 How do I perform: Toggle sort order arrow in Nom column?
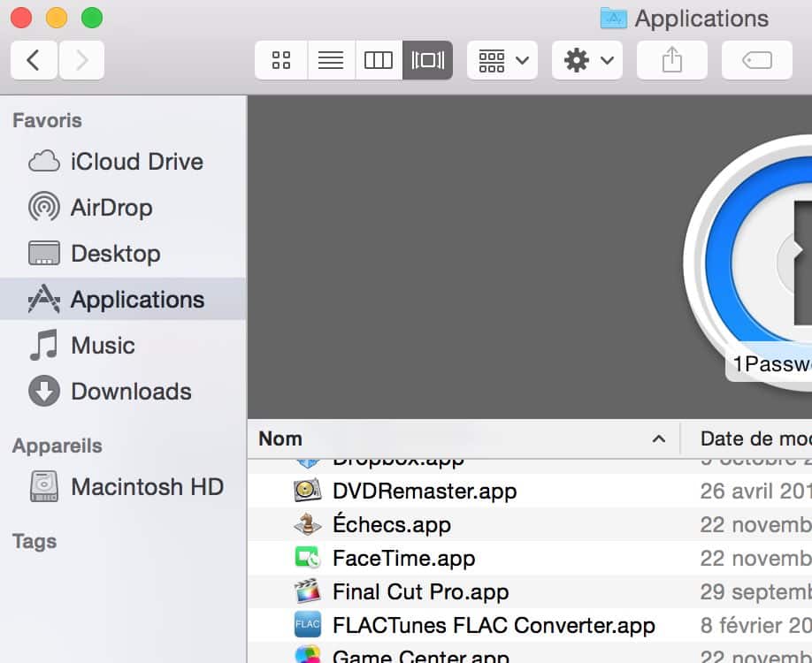click(659, 439)
